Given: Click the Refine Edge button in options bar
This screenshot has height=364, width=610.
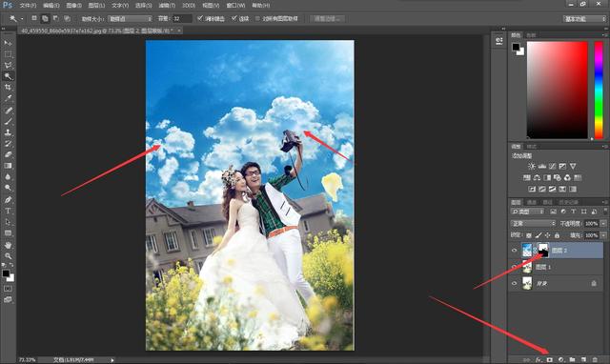Looking at the screenshot, I should click(327, 19).
